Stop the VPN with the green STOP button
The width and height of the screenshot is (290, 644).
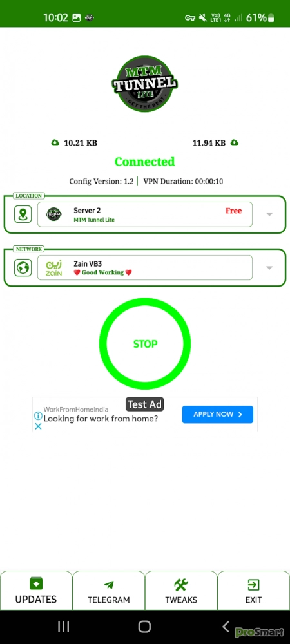tap(145, 344)
